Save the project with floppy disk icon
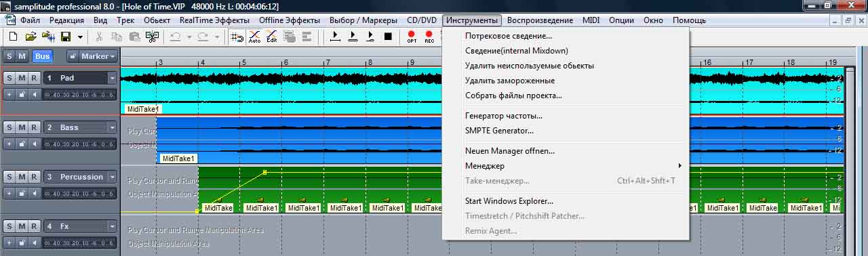 66,37
